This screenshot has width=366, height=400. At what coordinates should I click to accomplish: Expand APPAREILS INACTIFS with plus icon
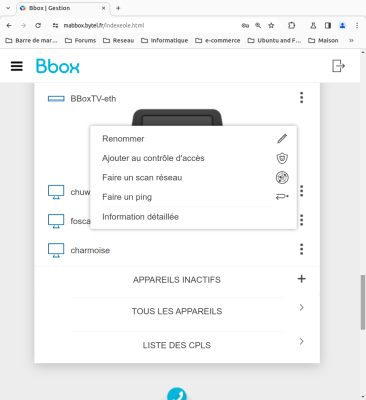(301, 279)
